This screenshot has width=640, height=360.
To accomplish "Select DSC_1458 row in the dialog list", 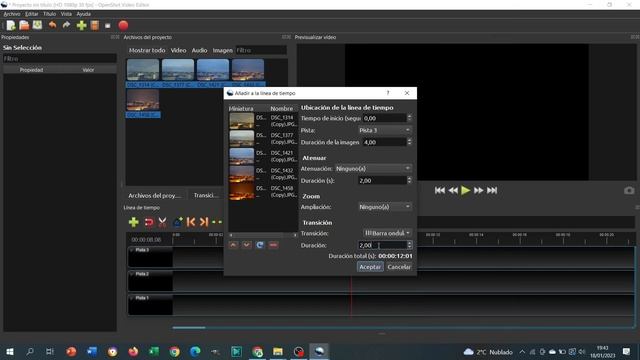I will pyautogui.click(x=263, y=192).
